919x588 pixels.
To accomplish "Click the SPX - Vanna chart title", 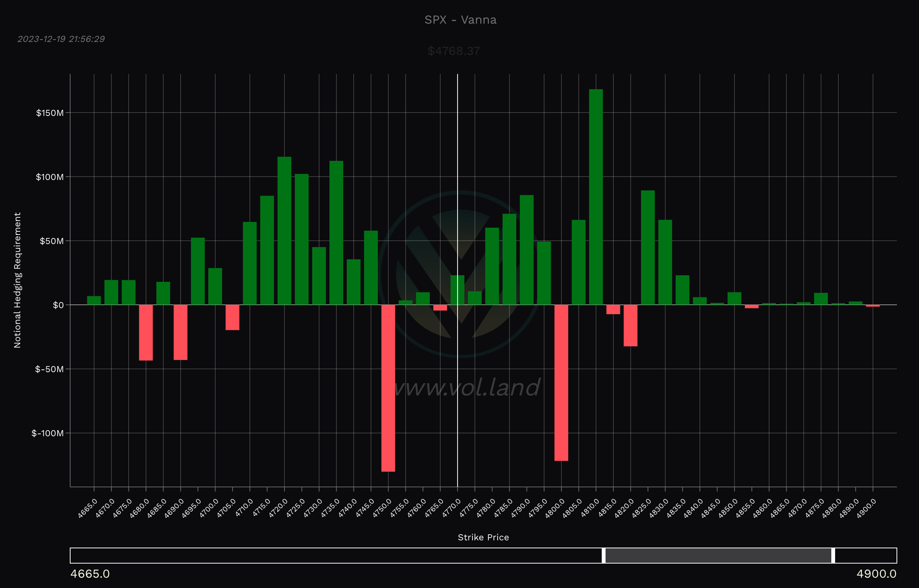I will (460, 20).
